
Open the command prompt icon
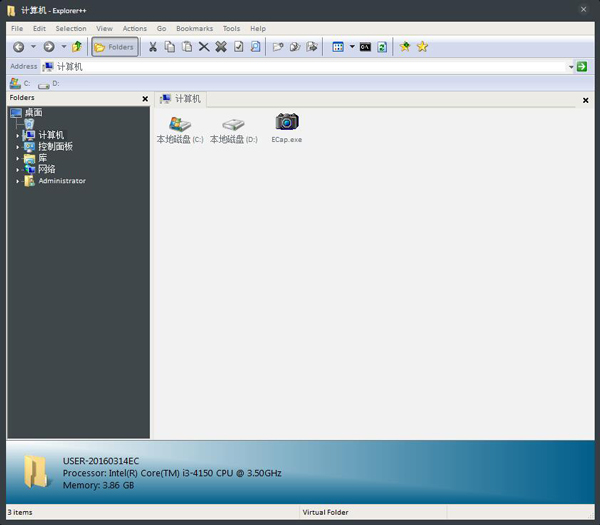tap(365, 47)
